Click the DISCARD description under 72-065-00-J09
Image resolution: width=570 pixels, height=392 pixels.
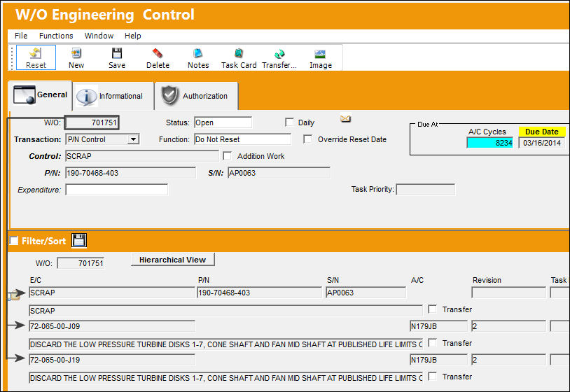[x=225, y=344]
